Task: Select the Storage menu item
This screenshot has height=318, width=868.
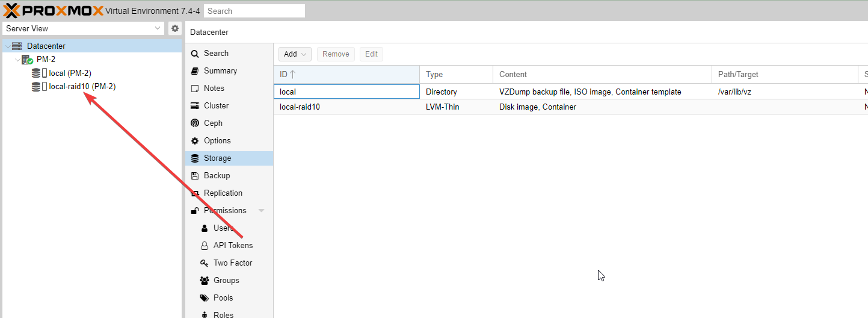Action: coord(229,158)
